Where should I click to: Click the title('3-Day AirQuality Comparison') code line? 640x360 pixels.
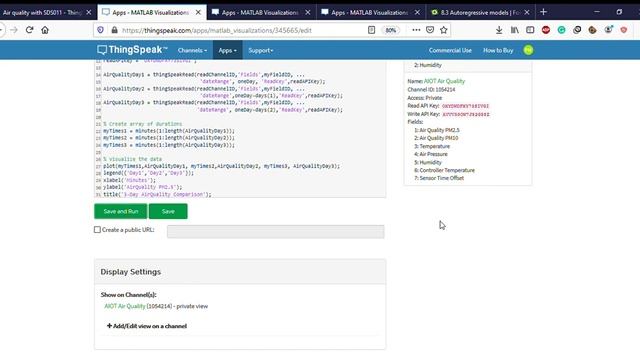pyautogui.click(x=157, y=194)
